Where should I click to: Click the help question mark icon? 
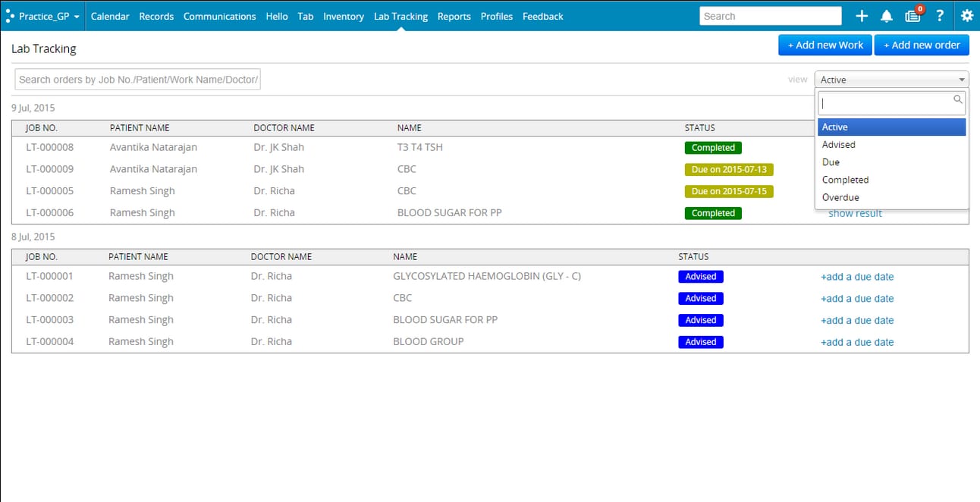tap(940, 16)
